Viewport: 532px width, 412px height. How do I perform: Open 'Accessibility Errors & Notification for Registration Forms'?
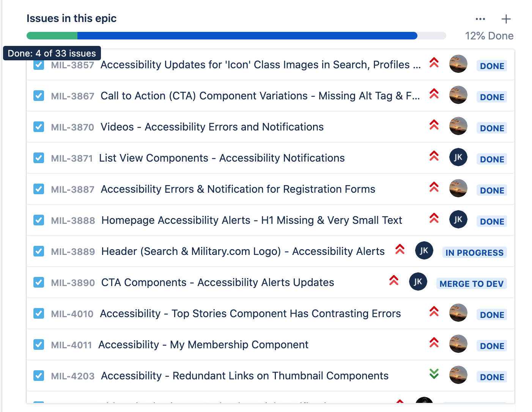point(238,189)
